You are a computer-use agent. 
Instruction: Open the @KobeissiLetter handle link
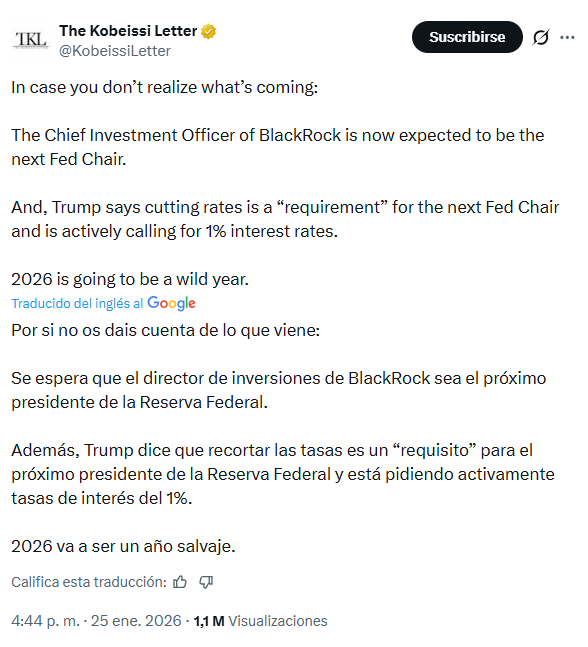(115, 51)
